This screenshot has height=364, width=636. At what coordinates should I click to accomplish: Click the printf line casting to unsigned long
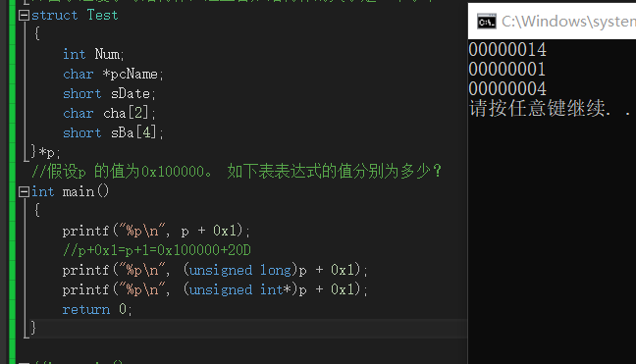pyautogui.click(x=215, y=270)
